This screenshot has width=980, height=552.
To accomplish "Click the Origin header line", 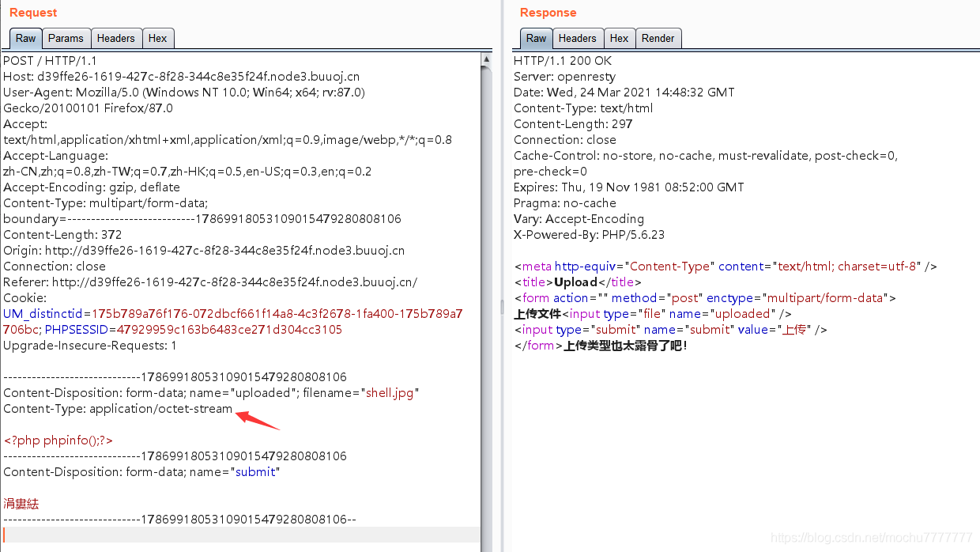I will [204, 251].
